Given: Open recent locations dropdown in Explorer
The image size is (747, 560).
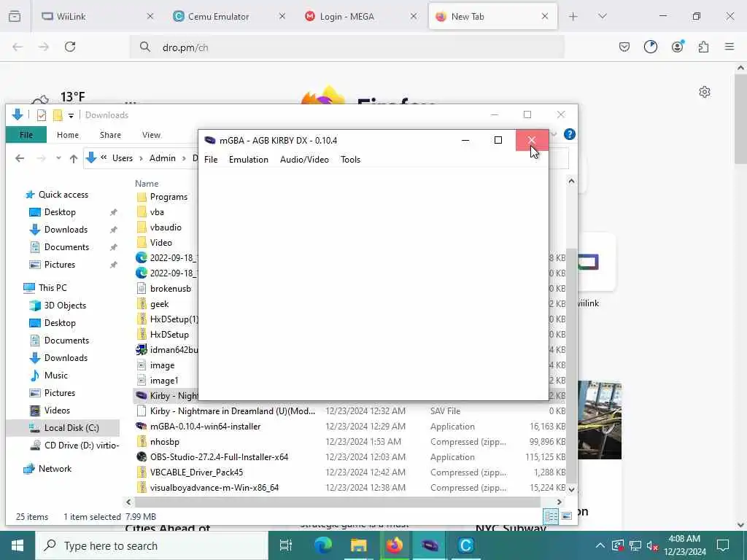Looking at the screenshot, I should pyautogui.click(x=58, y=158).
